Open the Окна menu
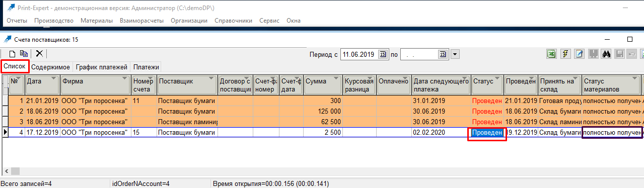 click(294, 21)
